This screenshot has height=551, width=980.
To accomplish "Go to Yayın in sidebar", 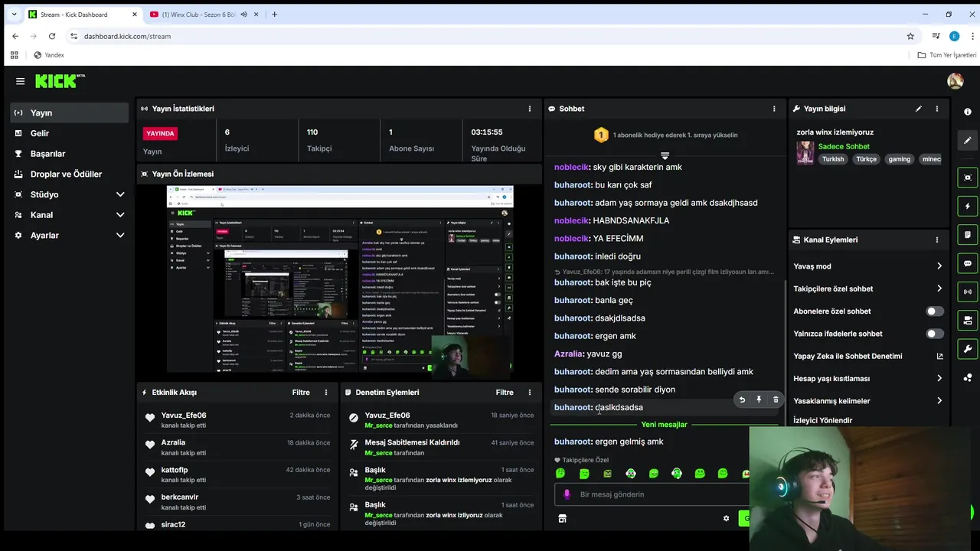I will [70, 112].
